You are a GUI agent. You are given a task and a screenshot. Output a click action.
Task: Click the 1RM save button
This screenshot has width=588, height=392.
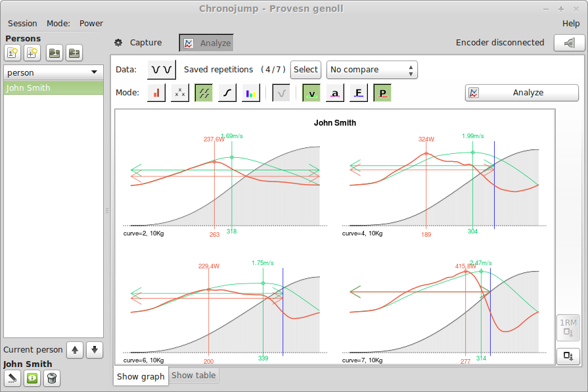coord(568,328)
